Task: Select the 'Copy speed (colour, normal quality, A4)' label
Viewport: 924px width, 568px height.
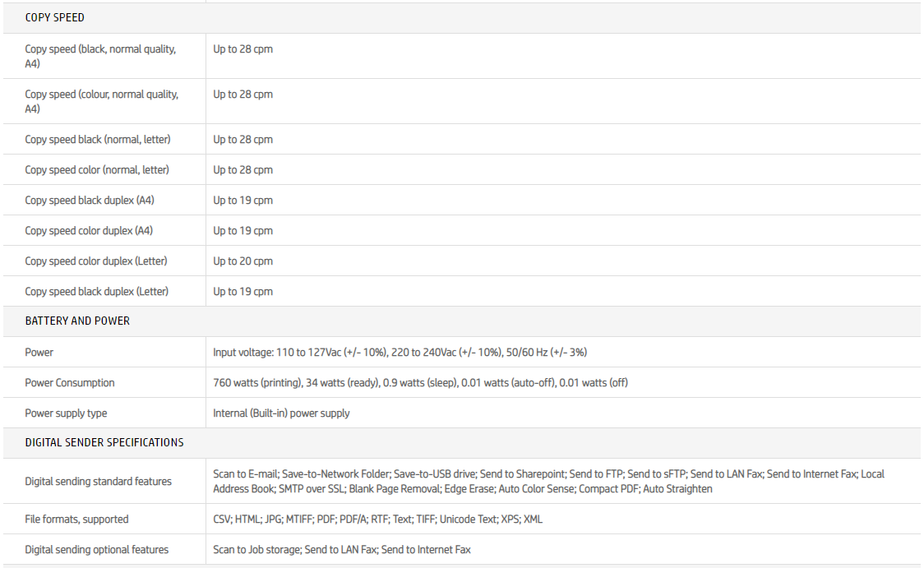Action: click(101, 101)
